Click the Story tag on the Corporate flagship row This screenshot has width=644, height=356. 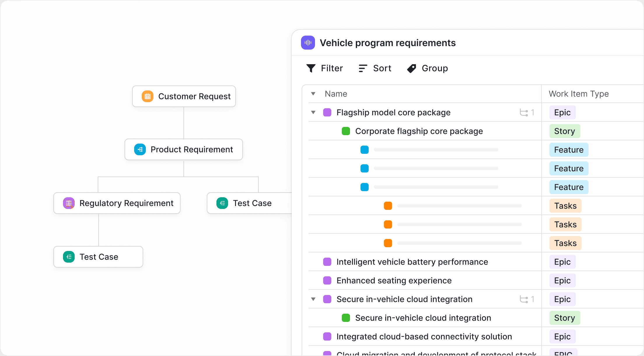pyautogui.click(x=564, y=131)
